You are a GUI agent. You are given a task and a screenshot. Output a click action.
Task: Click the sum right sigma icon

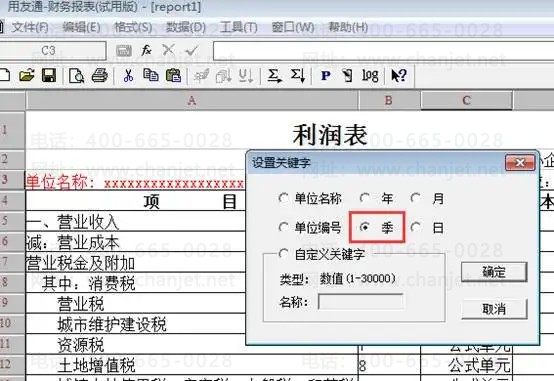click(x=275, y=76)
